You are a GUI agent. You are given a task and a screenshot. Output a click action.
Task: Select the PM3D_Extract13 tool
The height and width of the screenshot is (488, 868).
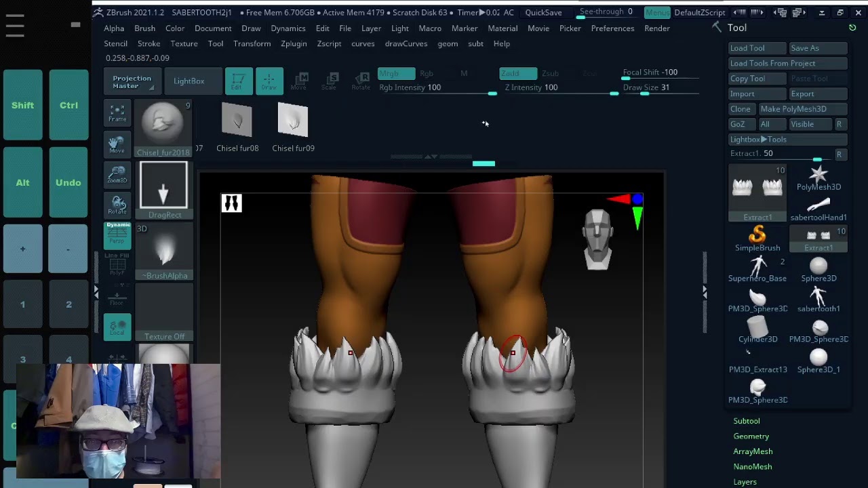point(757,361)
